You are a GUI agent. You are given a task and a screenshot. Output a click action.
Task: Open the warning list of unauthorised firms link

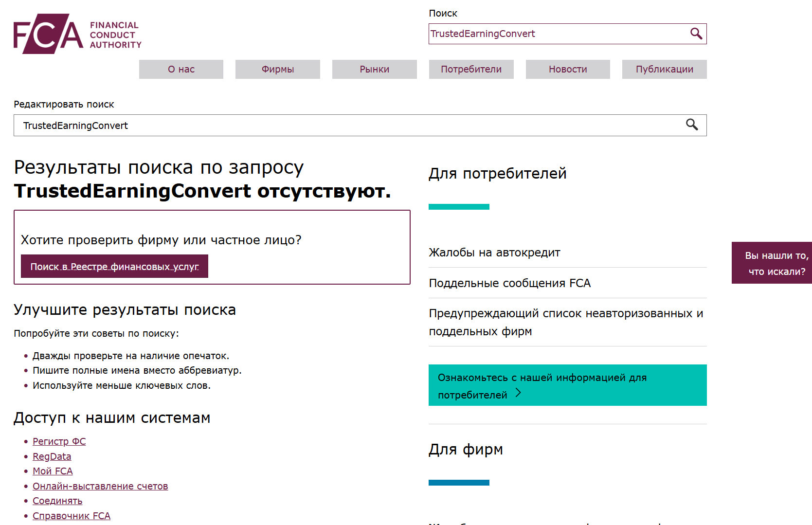tap(566, 322)
